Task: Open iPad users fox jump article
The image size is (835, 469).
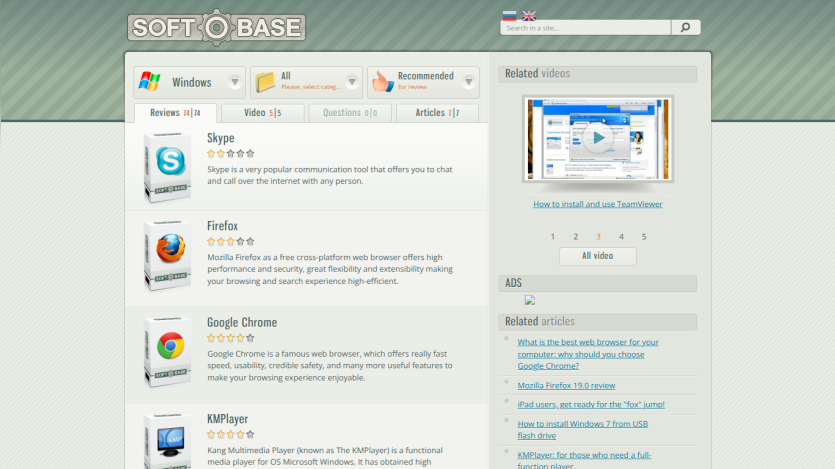Action: coord(591,405)
